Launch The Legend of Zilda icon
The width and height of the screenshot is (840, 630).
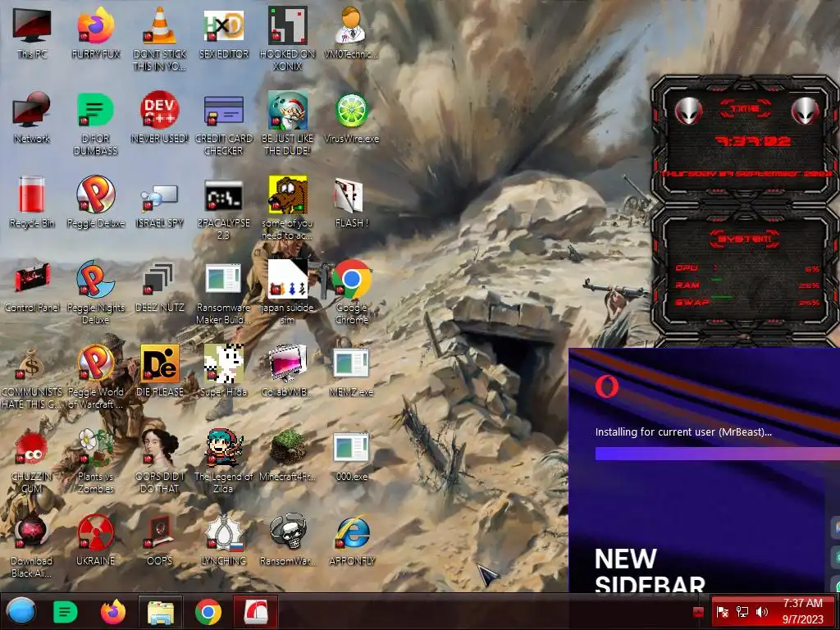click(223, 462)
